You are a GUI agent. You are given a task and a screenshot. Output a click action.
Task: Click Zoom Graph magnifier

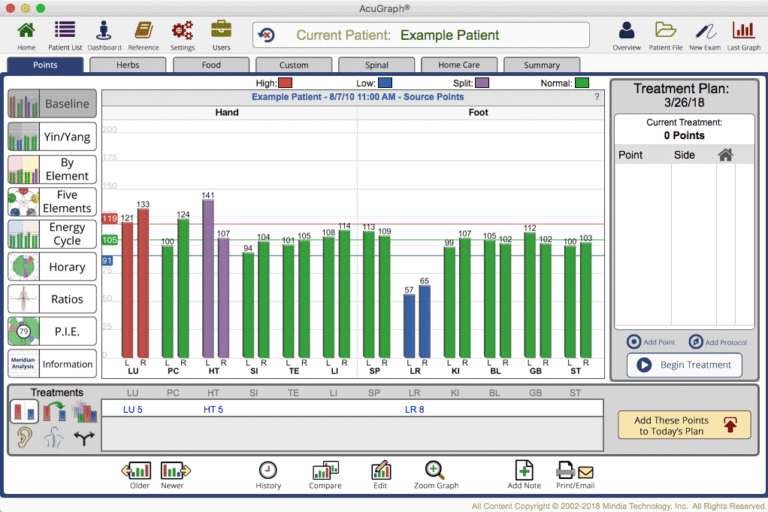[x=434, y=470]
